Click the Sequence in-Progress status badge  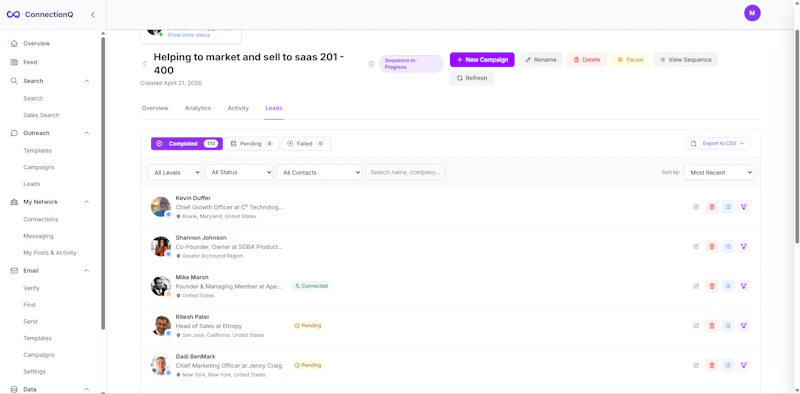(411, 64)
